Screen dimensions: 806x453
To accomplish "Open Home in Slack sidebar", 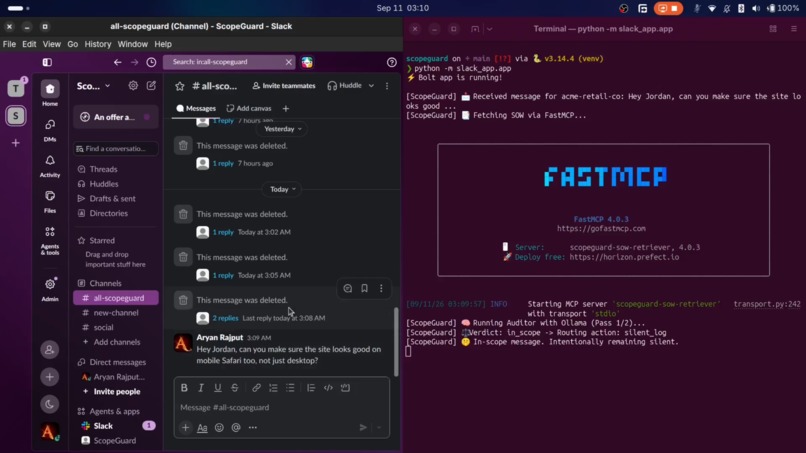I will (x=50, y=94).
